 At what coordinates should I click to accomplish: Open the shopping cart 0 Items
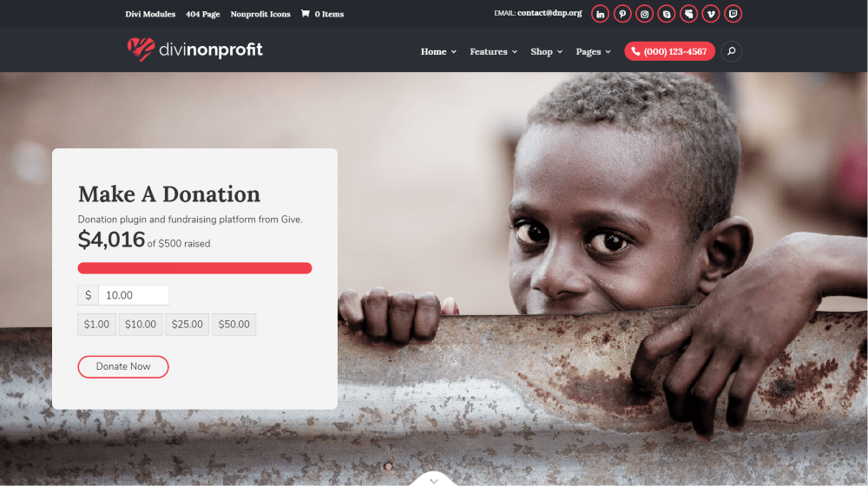tap(322, 14)
